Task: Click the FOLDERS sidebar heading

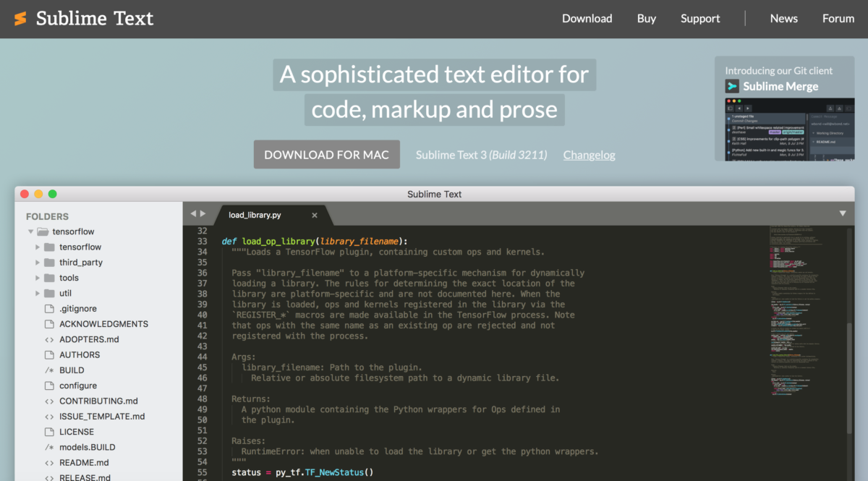Action: [47, 216]
